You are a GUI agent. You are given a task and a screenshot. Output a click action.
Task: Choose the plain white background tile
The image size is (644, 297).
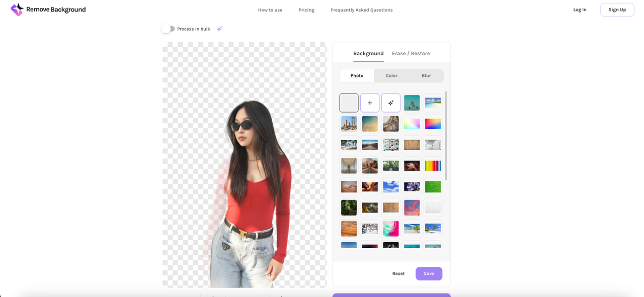click(x=433, y=208)
